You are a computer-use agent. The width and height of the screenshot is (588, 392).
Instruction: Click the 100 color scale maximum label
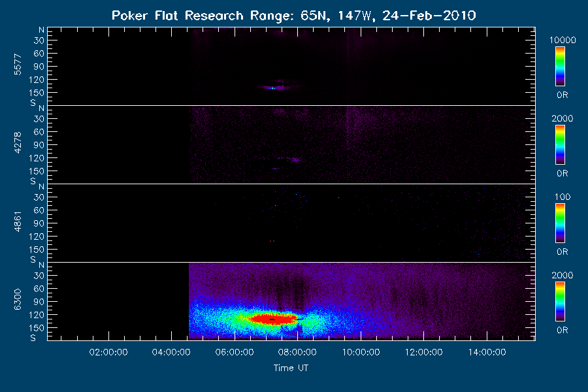click(563, 197)
